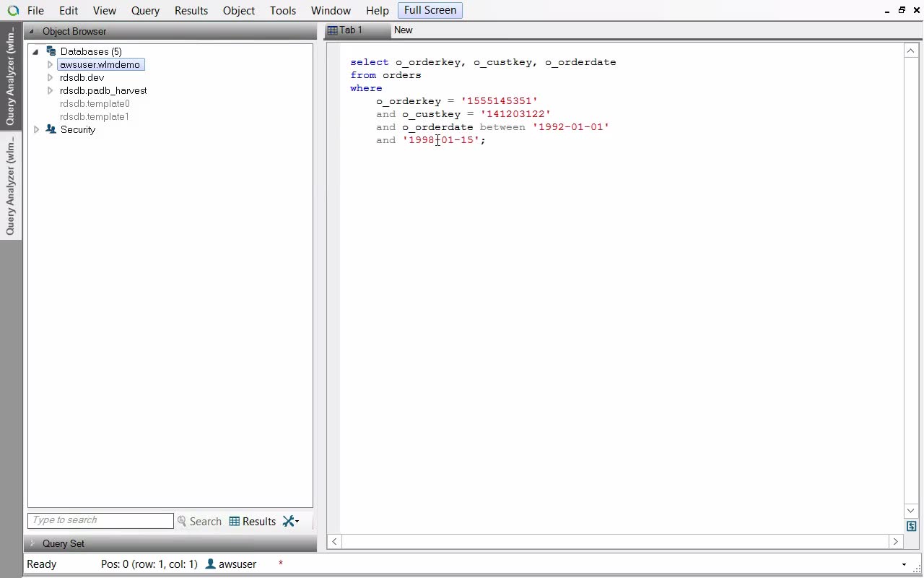Select the rdsdb.dev database
Screen dimensions: 924x578
click(x=82, y=78)
